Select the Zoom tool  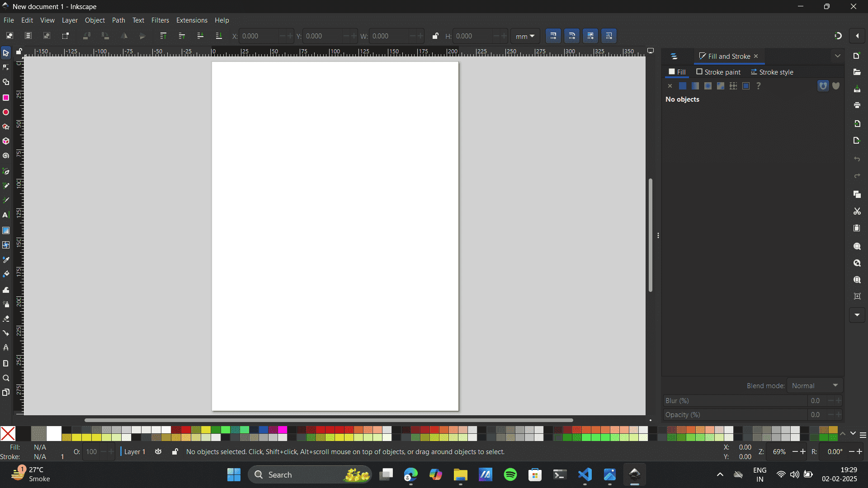(x=6, y=378)
